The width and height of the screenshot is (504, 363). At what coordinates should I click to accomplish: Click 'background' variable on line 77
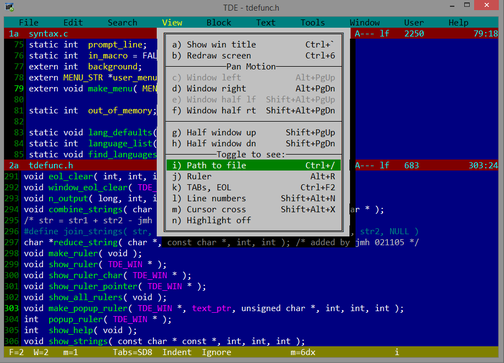pos(113,67)
